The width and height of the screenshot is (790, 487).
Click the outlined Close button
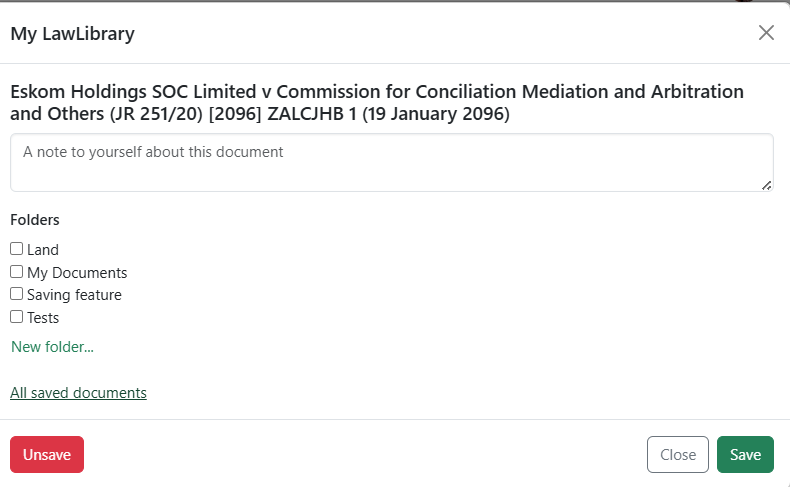pos(678,454)
